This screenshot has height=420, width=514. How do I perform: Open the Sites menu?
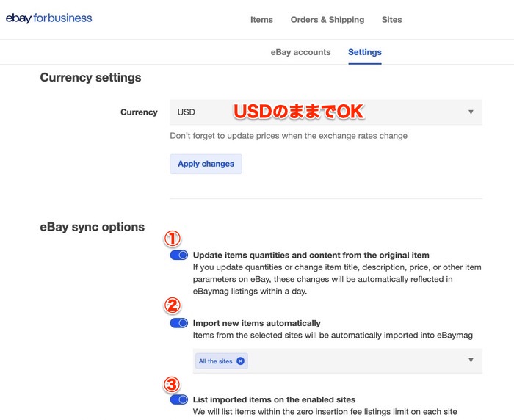coord(391,20)
